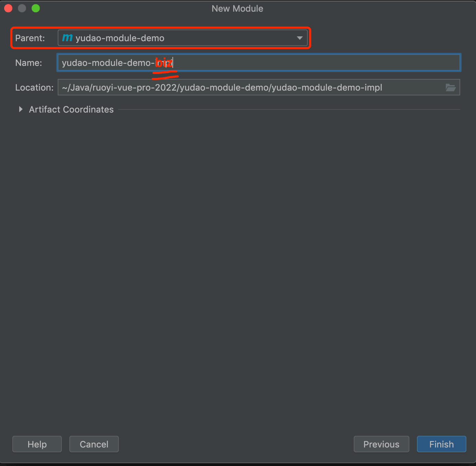Image resolution: width=476 pixels, height=466 pixels.
Task: Expand the Artifact Coordinates disclosure triangle
Action: click(21, 109)
